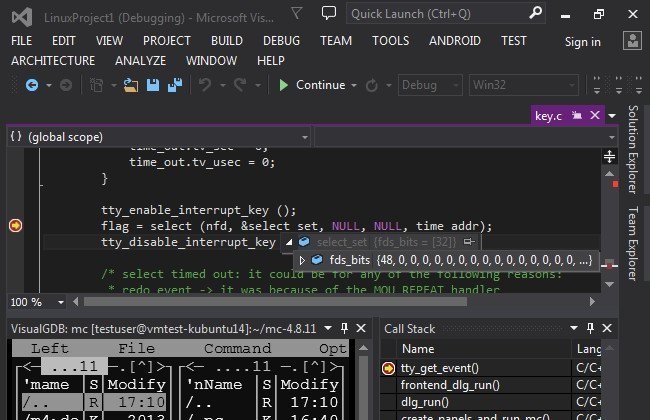Viewport: 650px width, 420px height.
Task: Toggle pin on the key.c tab
Action: click(577, 115)
